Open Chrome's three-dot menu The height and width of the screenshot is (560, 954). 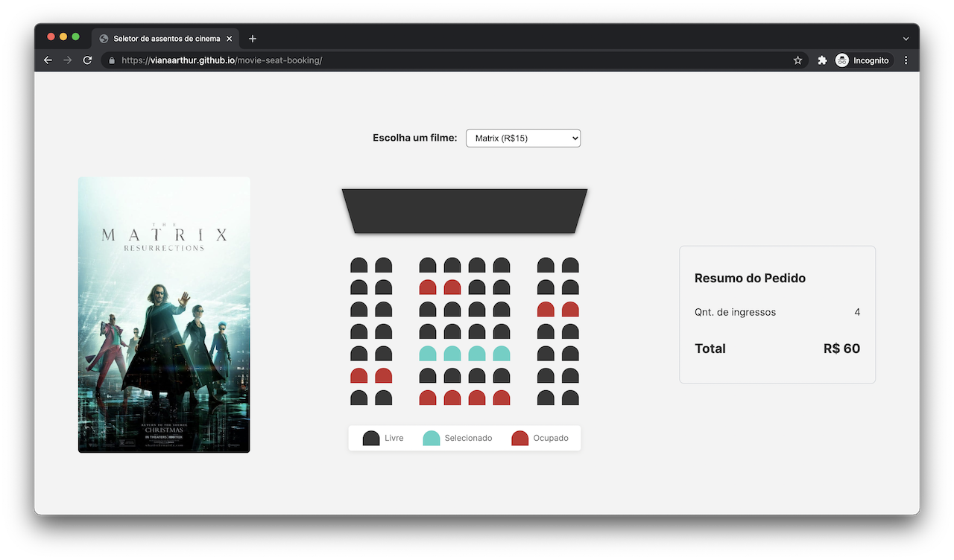[x=906, y=60]
